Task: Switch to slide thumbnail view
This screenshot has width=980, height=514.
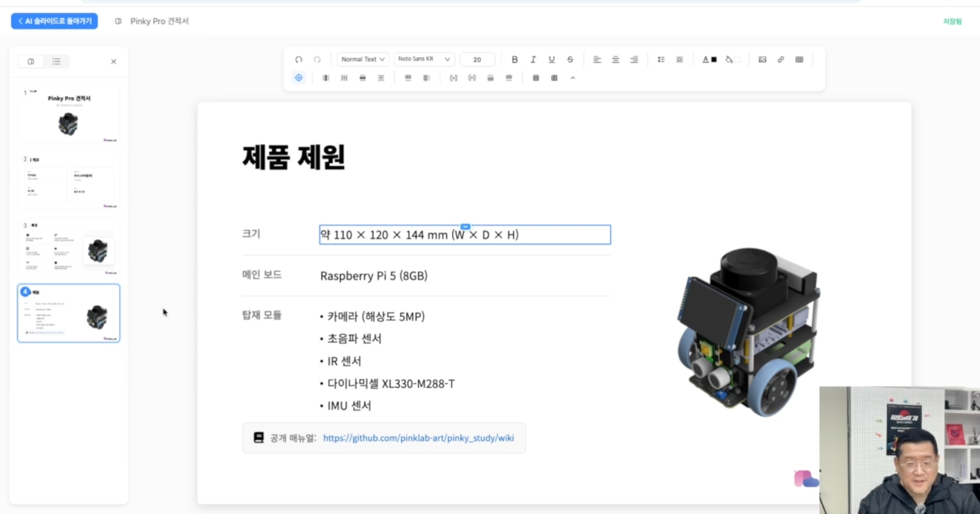Action: [x=31, y=61]
